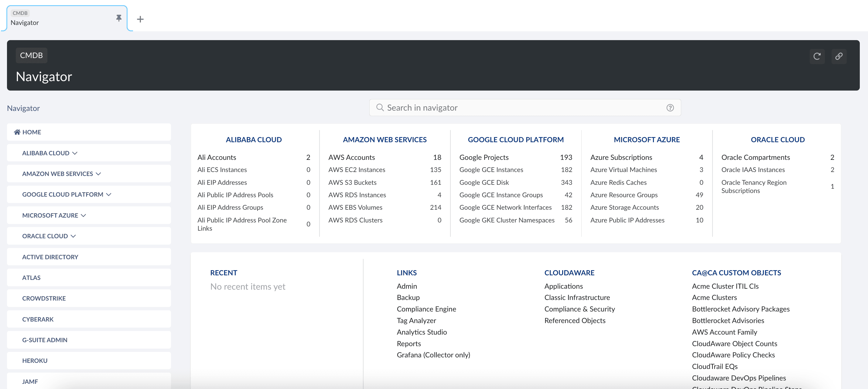Open Microsoft Azure column heading
The image size is (868, 389).
[x=647, y=139]
